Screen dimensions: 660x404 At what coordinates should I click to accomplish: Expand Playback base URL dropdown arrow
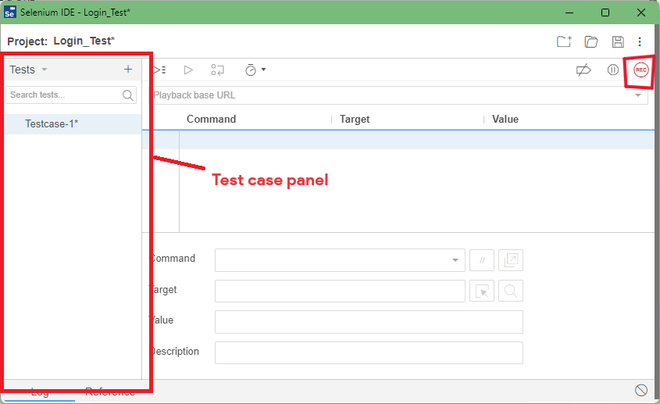tap(638, 96)
